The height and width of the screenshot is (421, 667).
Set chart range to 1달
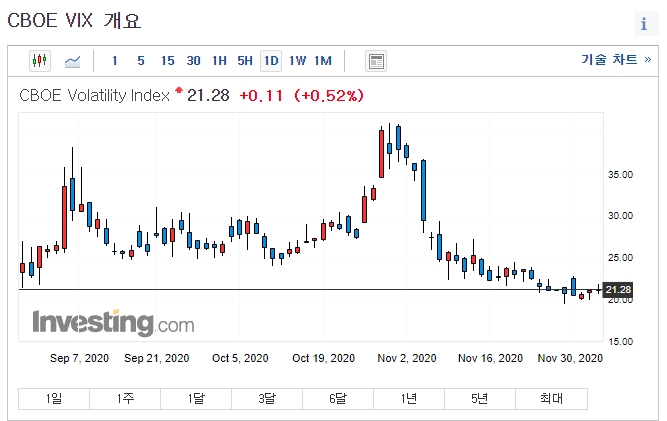pos(196,398)
